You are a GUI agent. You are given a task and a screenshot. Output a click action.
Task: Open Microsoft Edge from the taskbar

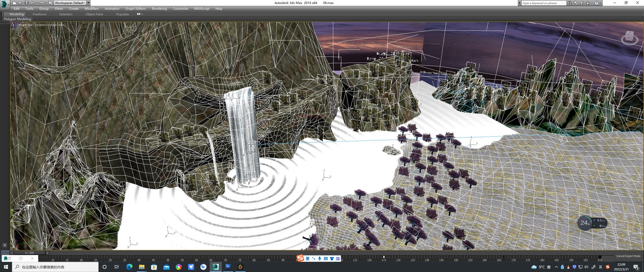[x=129, y=267]
